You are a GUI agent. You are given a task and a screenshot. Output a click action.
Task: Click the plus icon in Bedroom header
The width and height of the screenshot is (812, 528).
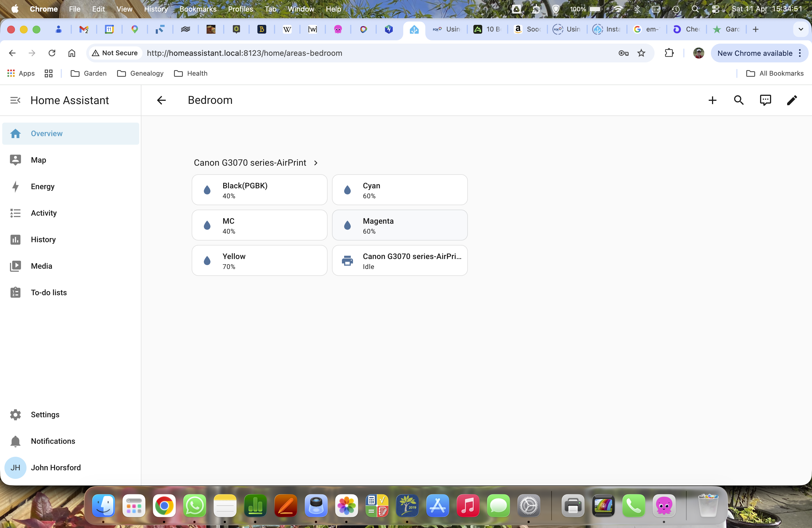tap(712, 100)
